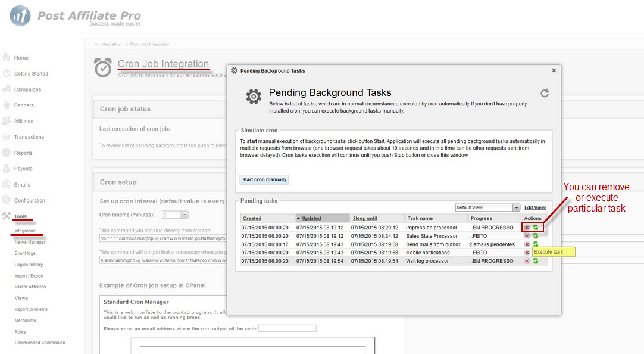Open the Reports menu item
This screenshot has width=644, height=354.
click(x=23, y=153)
